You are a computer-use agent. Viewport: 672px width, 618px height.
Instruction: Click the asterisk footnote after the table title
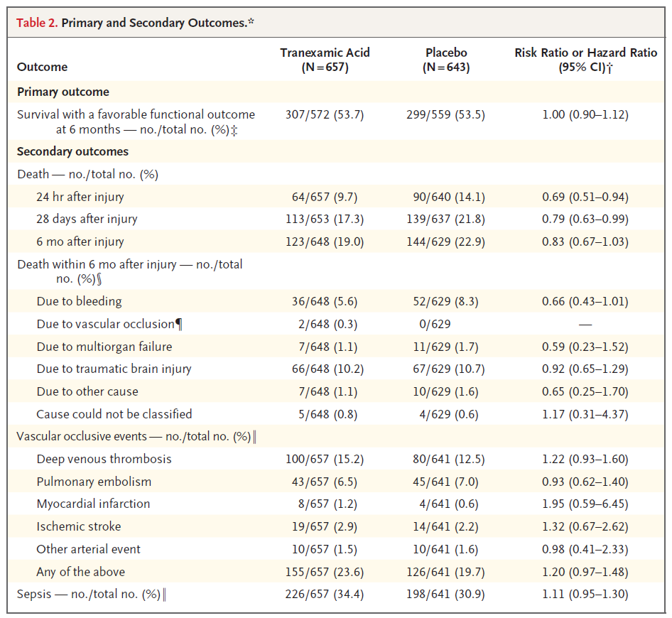(x=251, y=22)
